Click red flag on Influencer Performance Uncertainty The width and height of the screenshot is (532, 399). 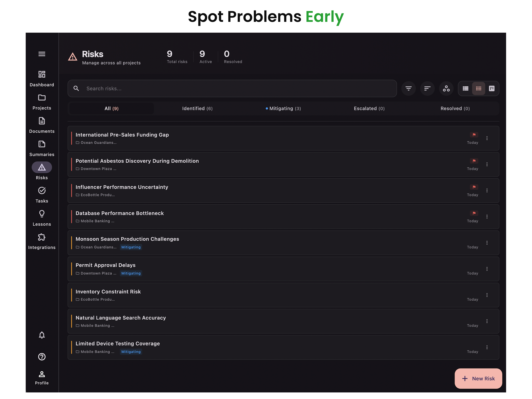474,187
